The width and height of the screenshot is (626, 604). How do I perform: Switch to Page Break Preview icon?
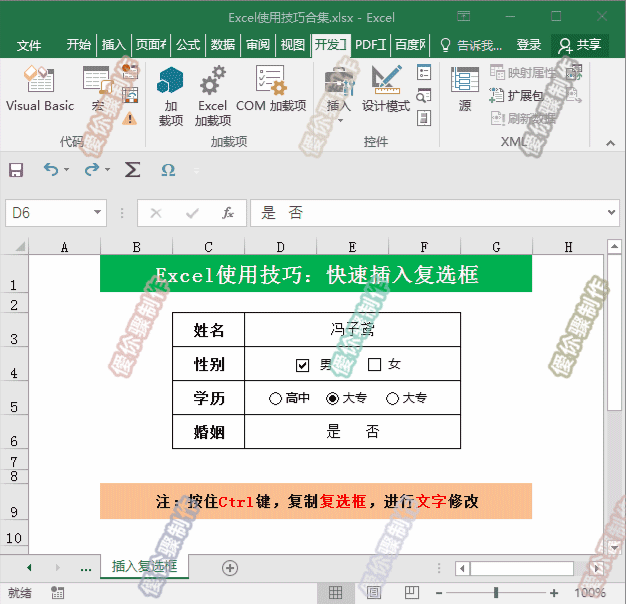[x=412, y=593]
